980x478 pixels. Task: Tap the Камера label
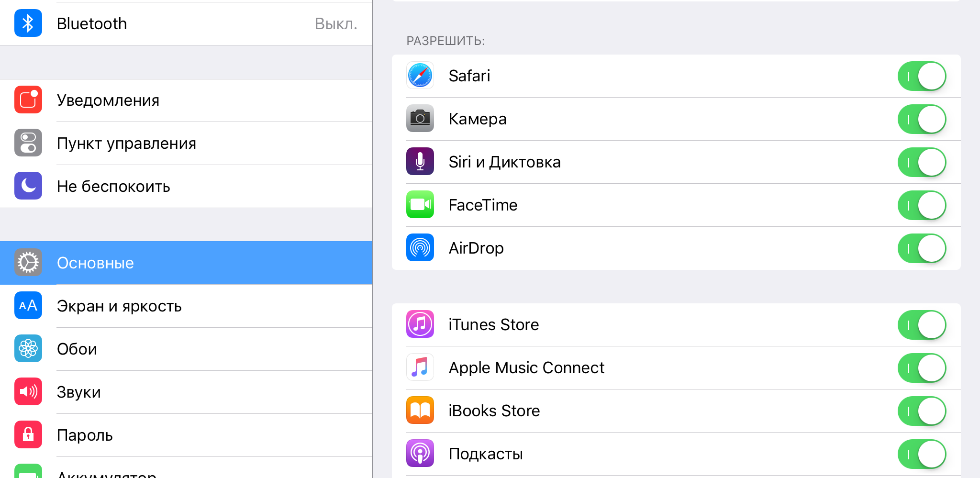coord(478,119)
